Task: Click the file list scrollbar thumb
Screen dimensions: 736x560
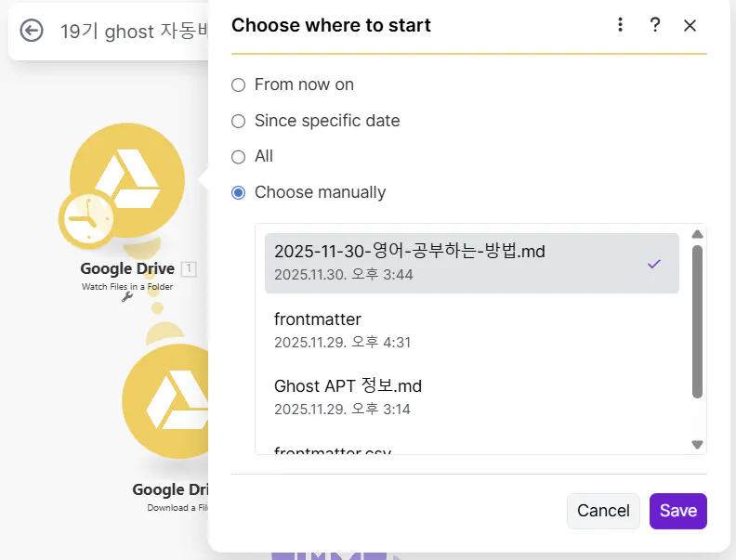Action: pos(698,321)
